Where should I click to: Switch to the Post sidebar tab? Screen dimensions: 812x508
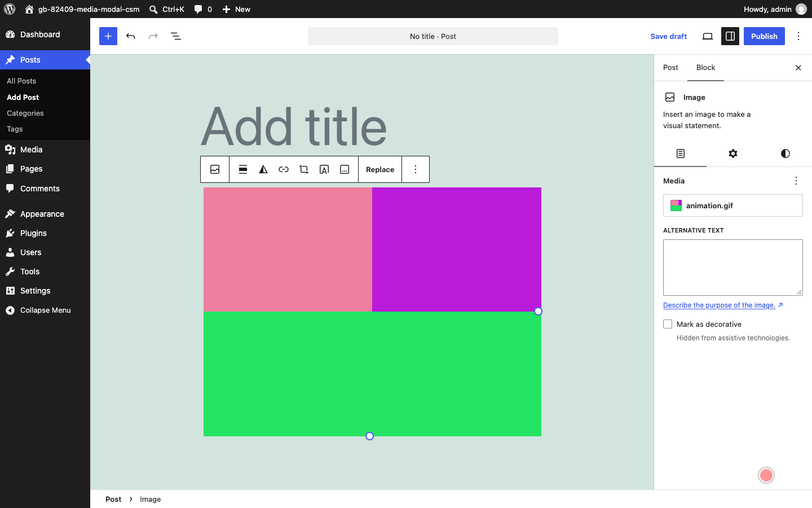point(671,68)
